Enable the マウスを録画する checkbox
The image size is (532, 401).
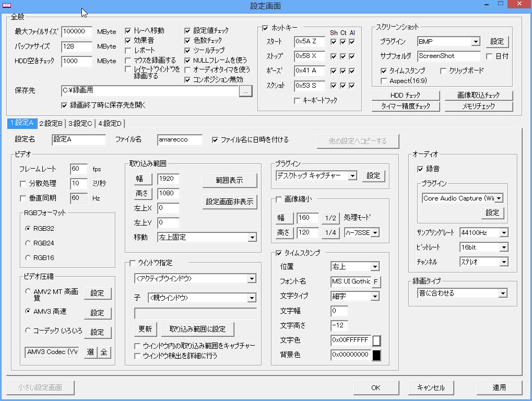tap(128, 61)
